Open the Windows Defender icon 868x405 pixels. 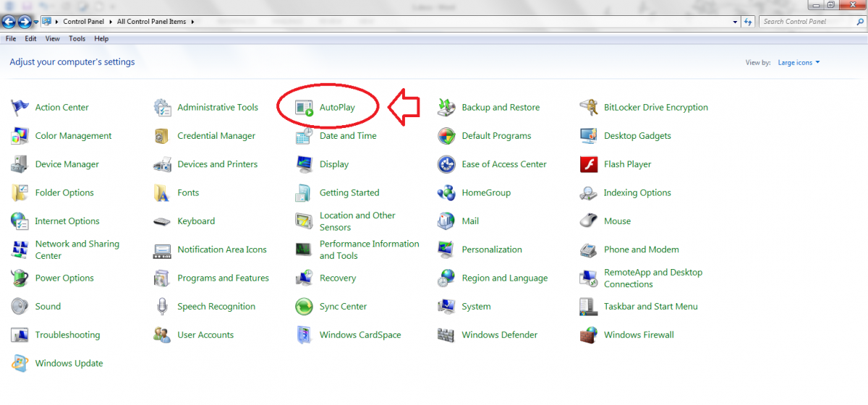click(446, 335)
